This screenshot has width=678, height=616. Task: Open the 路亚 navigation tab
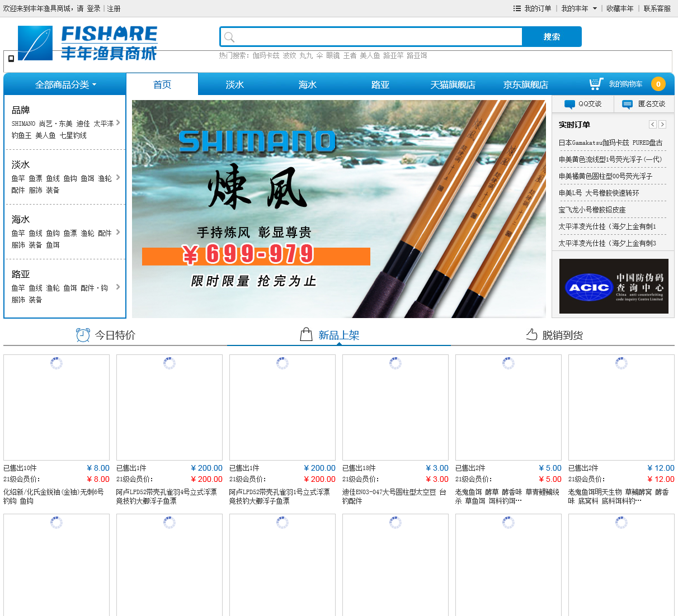pos(380,84)
